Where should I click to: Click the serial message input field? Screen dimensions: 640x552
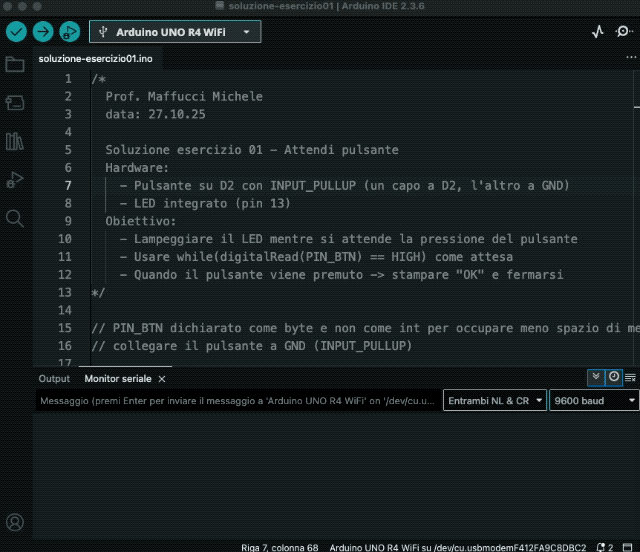pos(236,401)
